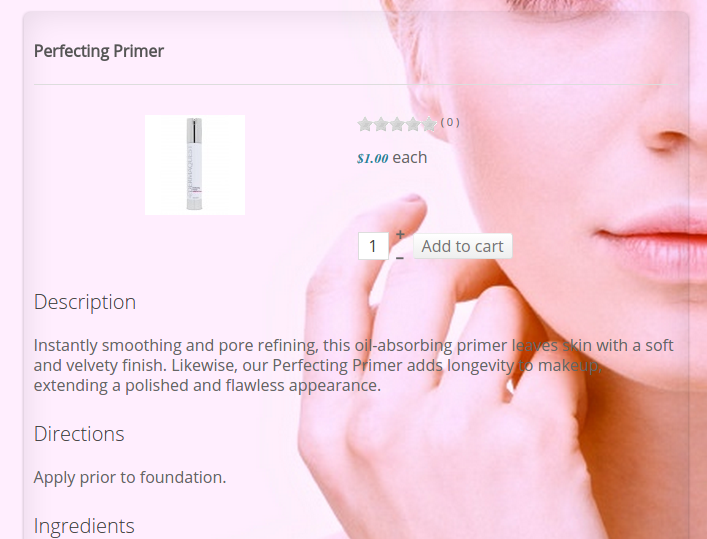Click the word 'each' beside the price

click(x=409, y=158)
